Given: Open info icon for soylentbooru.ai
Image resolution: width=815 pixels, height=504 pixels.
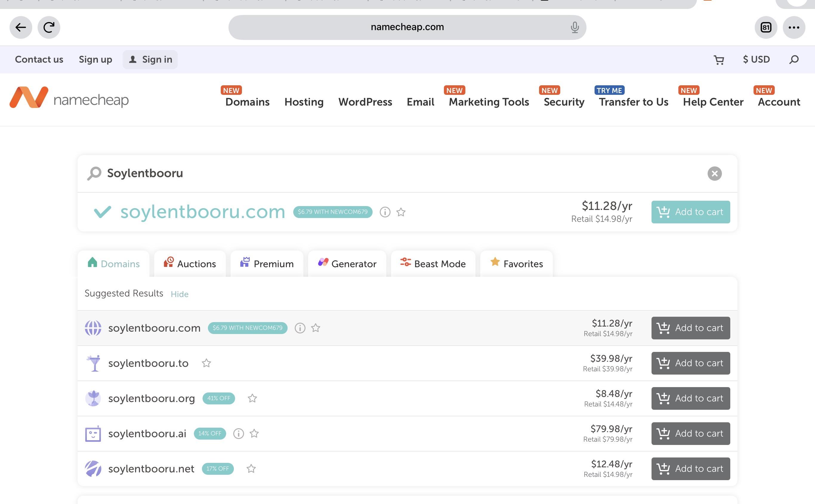Looking at the screenshot, I should pyautogui.click(x=239, y=434).
